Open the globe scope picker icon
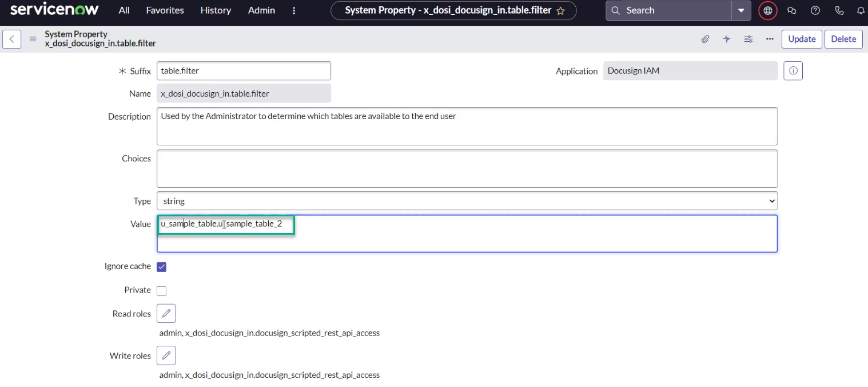 pyautogui.click(x=768, y=10)
